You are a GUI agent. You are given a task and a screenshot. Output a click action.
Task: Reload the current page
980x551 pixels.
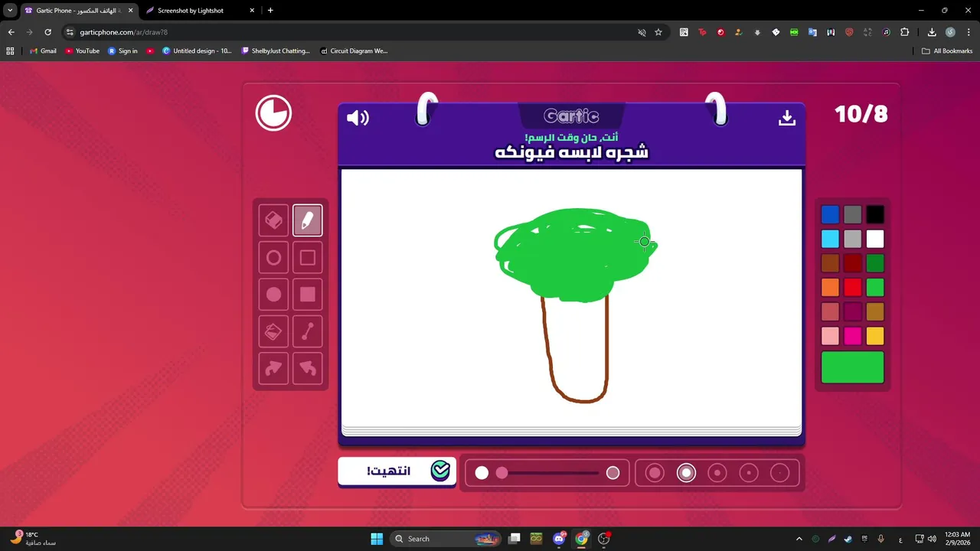[x=47, y=32]
